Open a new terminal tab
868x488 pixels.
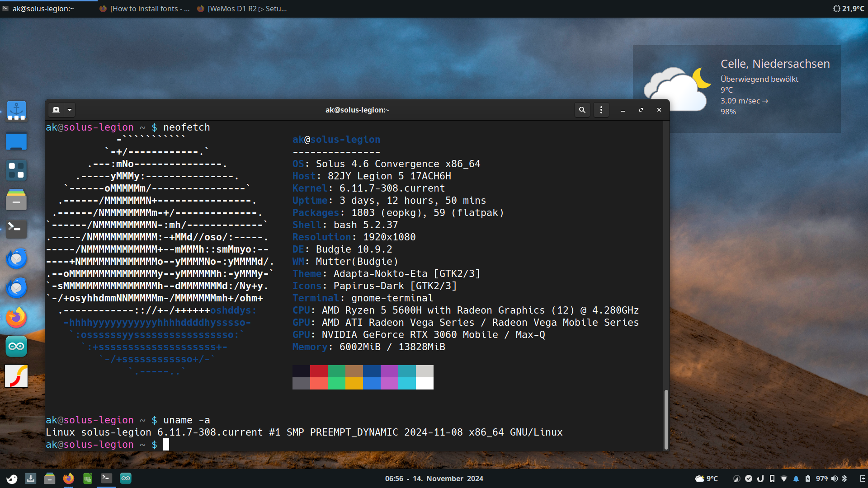(x=56, y=110)
